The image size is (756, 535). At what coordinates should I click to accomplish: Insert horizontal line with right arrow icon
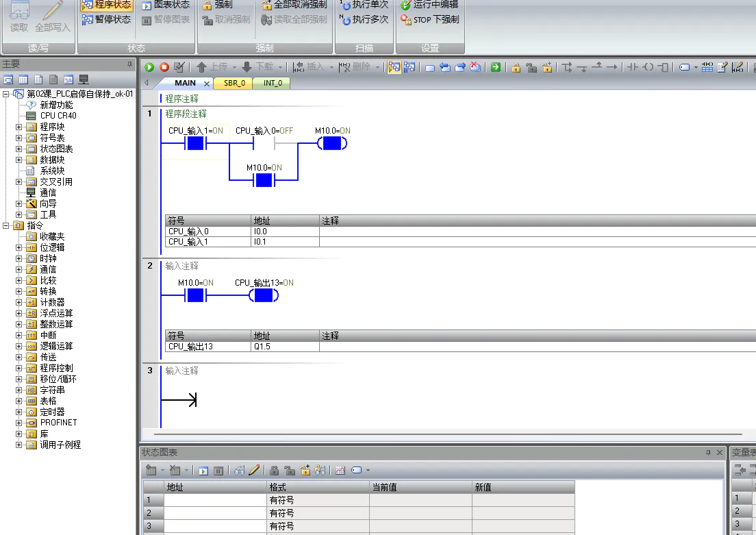[612, 68]
